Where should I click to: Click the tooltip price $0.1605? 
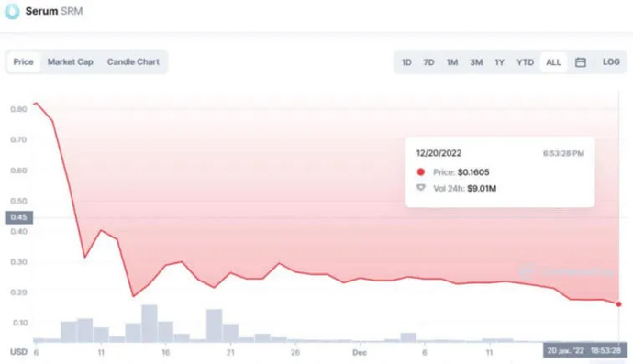(473, 172)
